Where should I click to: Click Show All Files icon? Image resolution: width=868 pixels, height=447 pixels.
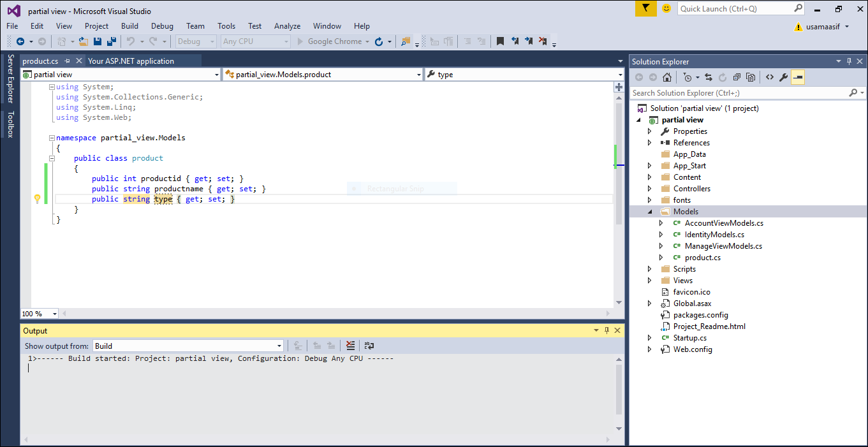(x=751, y=77)
